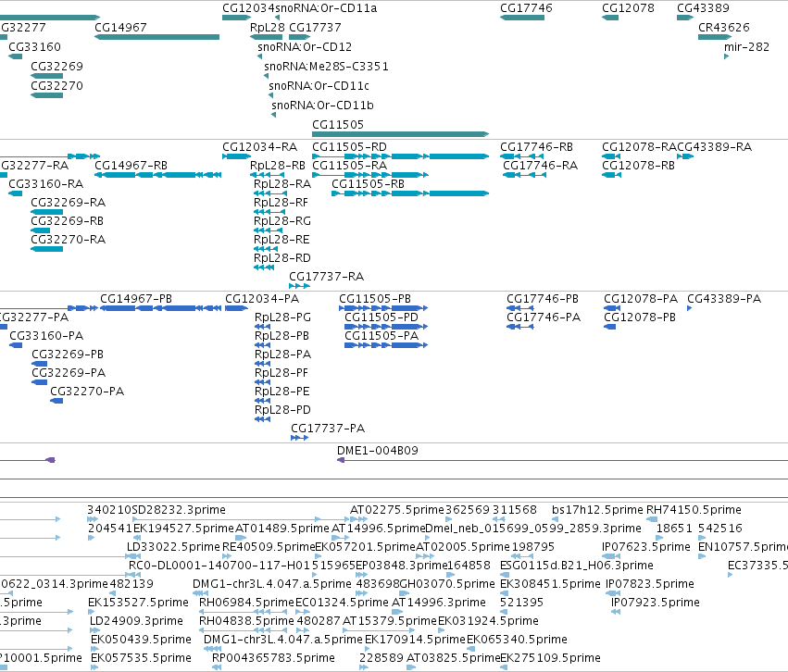Select EST SD28232.3prime

179,510
